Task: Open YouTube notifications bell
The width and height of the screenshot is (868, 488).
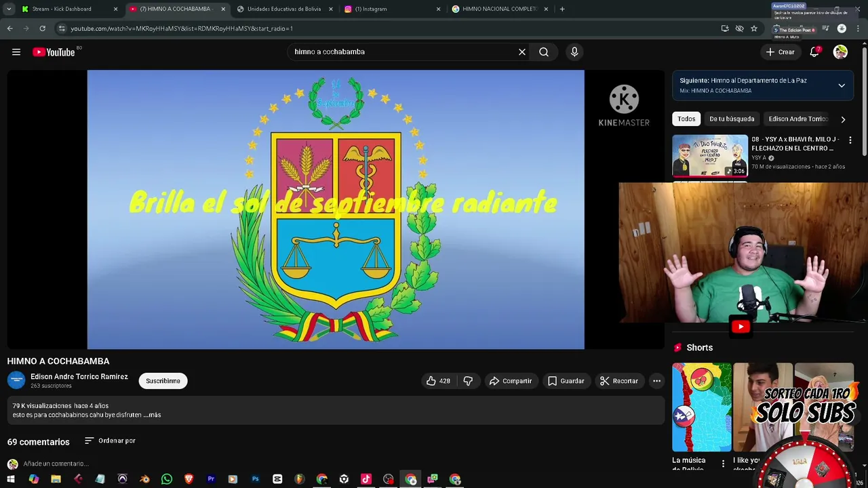Action: click(814, 52)
